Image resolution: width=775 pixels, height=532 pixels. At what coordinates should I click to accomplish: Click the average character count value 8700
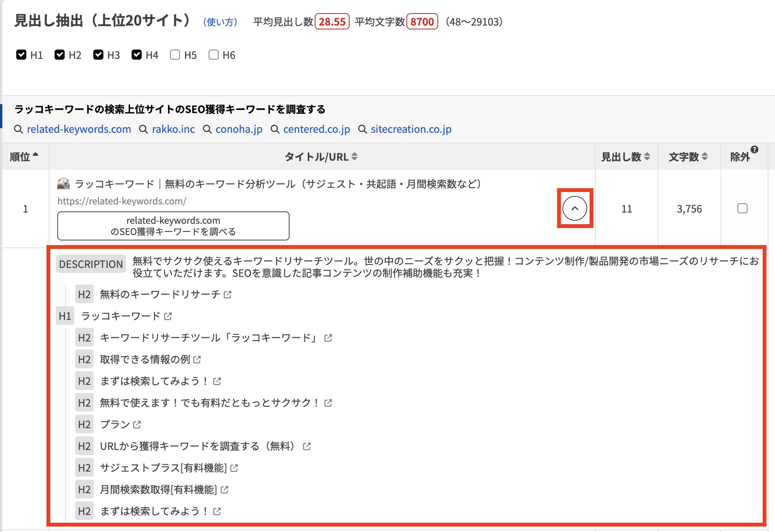point(422,22)
